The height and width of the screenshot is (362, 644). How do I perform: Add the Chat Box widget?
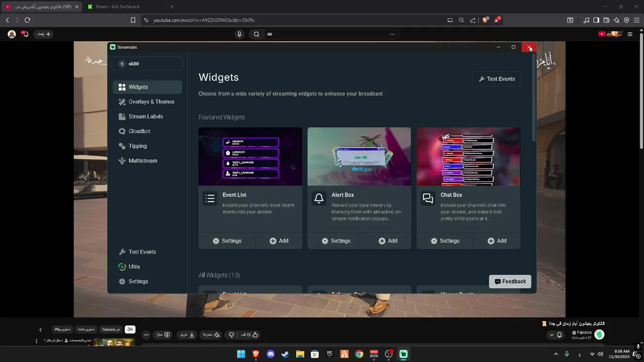(x=497, y=241)
